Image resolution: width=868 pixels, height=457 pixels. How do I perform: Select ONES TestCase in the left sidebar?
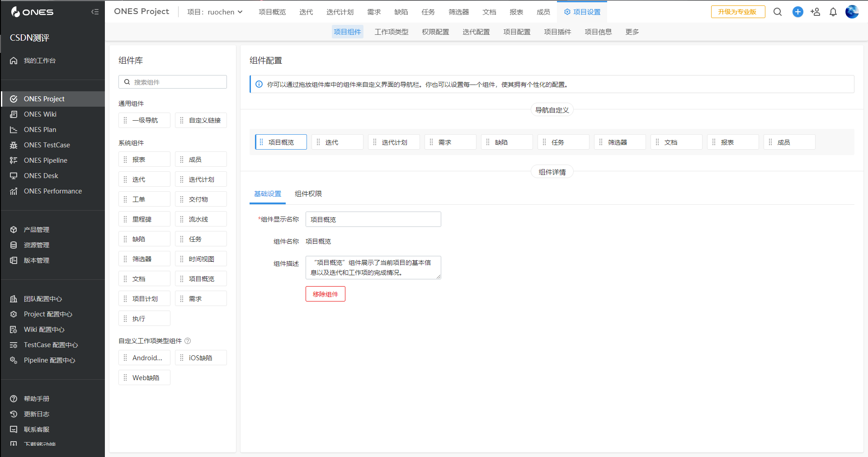tap(47, 145)
